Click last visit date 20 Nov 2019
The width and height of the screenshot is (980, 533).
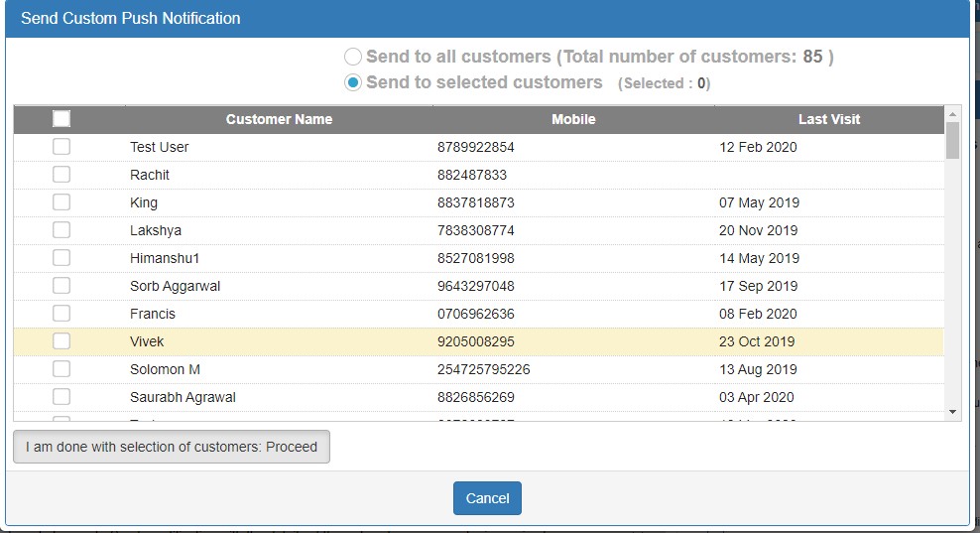pyautogui.click(x=758, y=230)
